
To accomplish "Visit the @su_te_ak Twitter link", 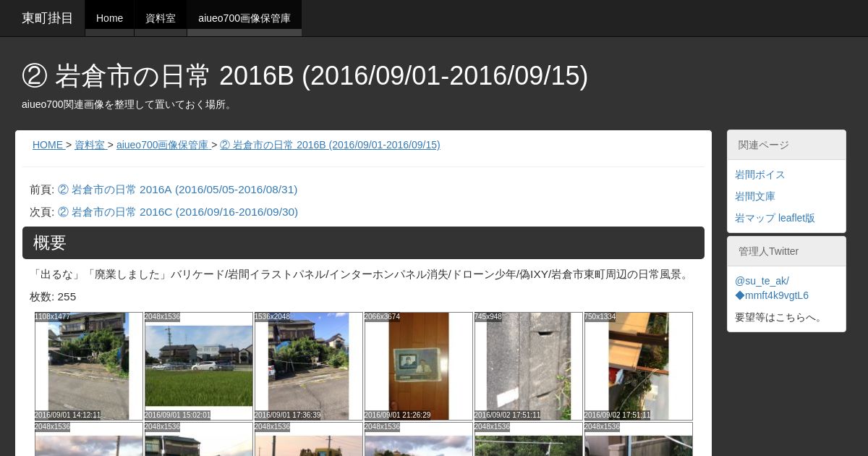I will click(x=762, y=281).
